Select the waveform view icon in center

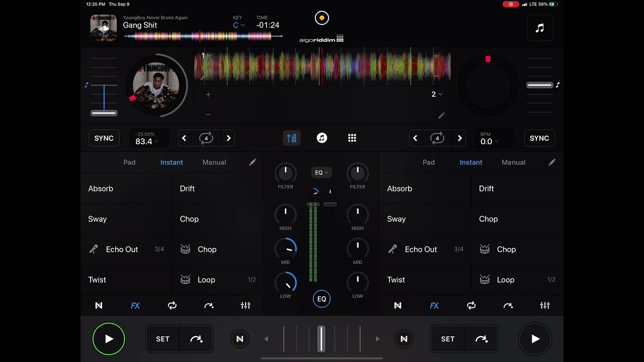coord(292,138)
